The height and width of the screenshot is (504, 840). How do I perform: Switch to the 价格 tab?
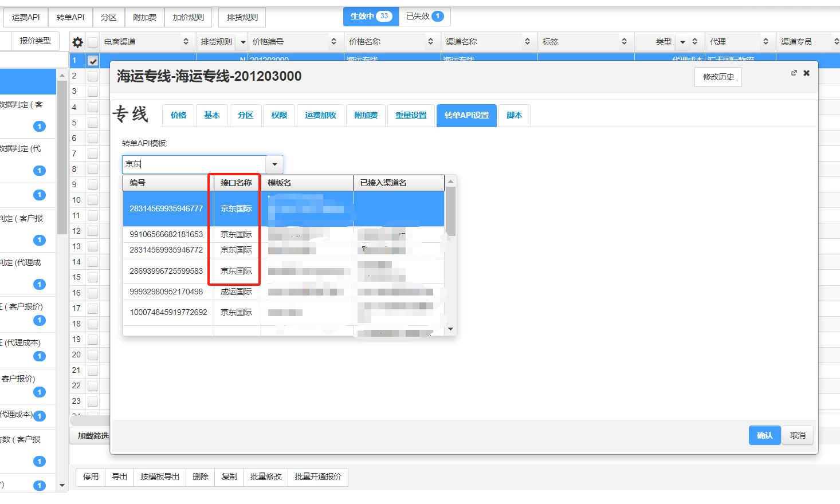pos(178,115)
